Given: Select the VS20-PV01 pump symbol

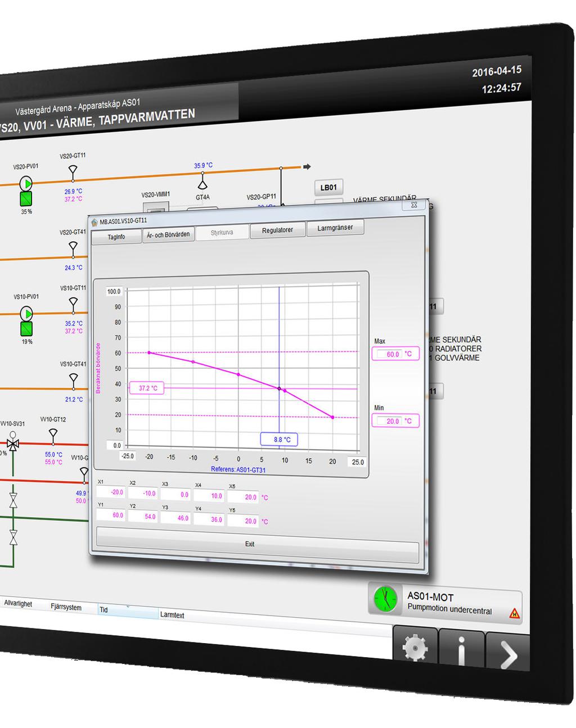Looking at the screenshot, I should pyautogui.click(x=26, y=183).
